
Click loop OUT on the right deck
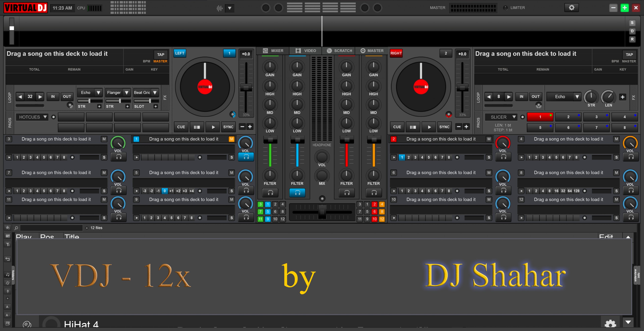[x=535, y=96]
